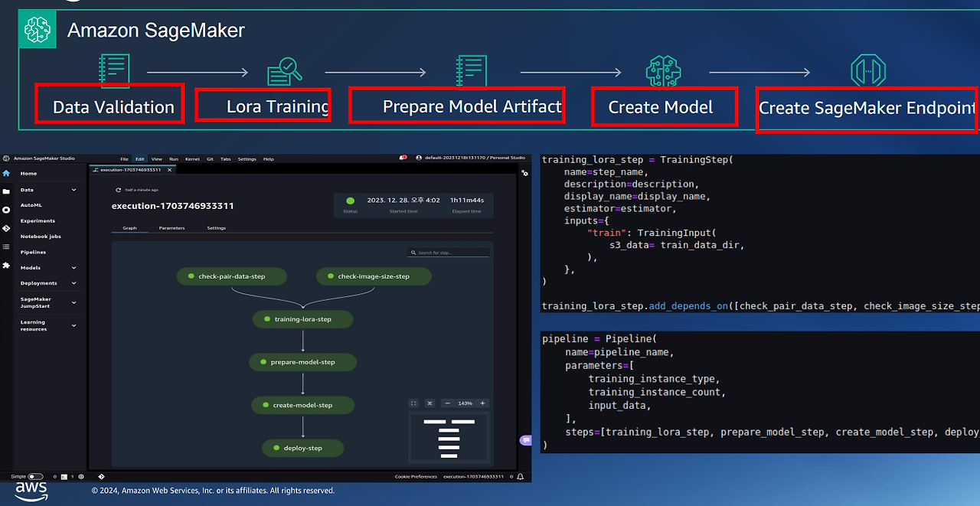This screenshot has width=980, height=506.
Task: Expand the Data section chevron
Action: (x=73, y=190)
